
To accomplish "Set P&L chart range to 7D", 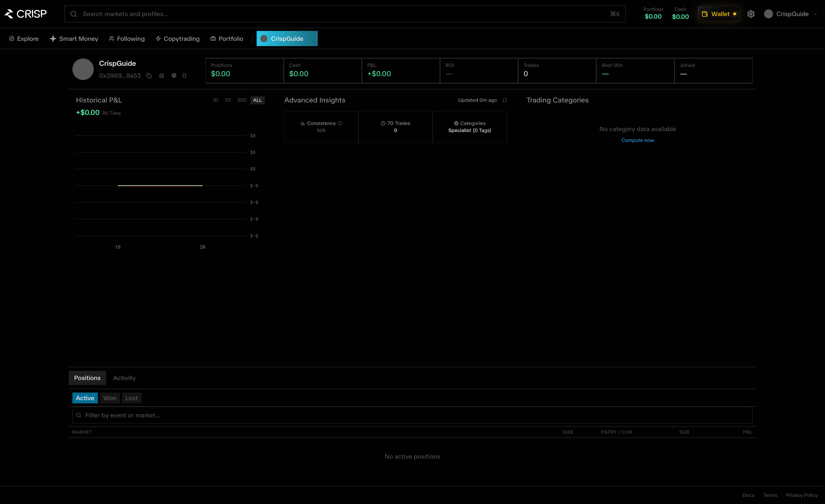I will pos(228,100).
